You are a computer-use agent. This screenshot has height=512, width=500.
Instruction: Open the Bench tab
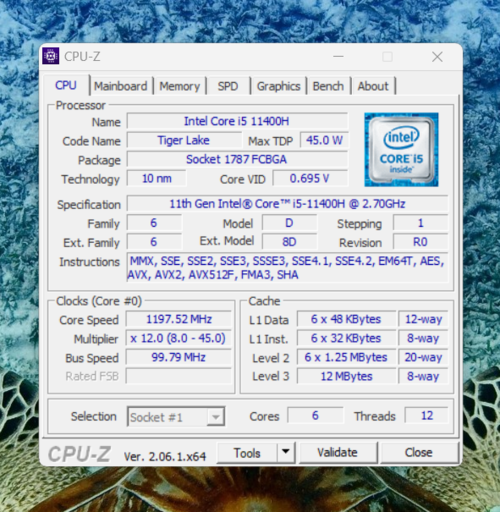tap(328, 86)
